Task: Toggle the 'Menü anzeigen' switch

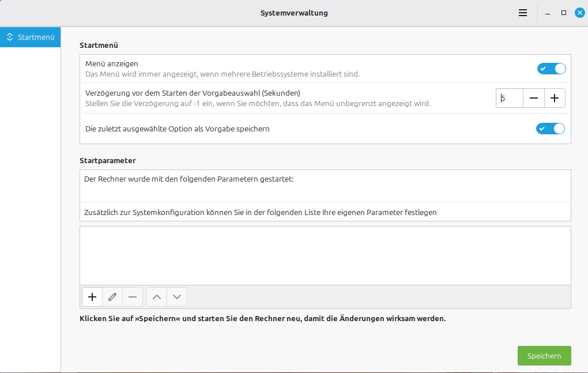Action: [x=551, y=69]
